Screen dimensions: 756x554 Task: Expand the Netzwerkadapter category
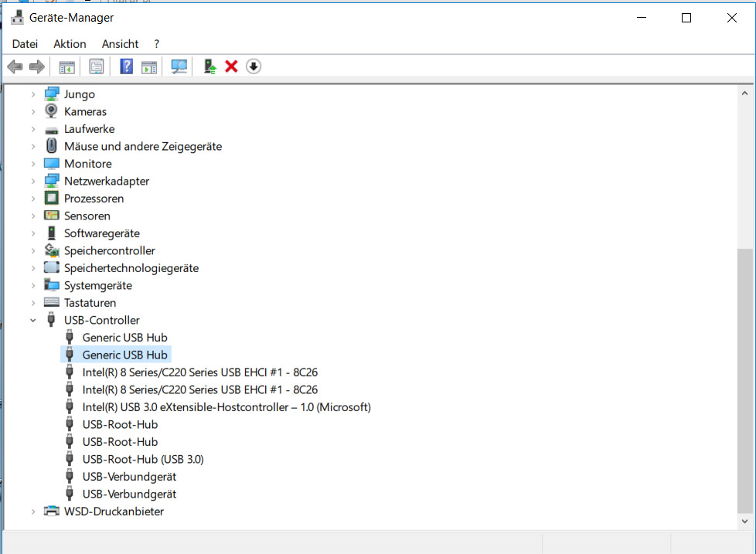click(32, 181)
